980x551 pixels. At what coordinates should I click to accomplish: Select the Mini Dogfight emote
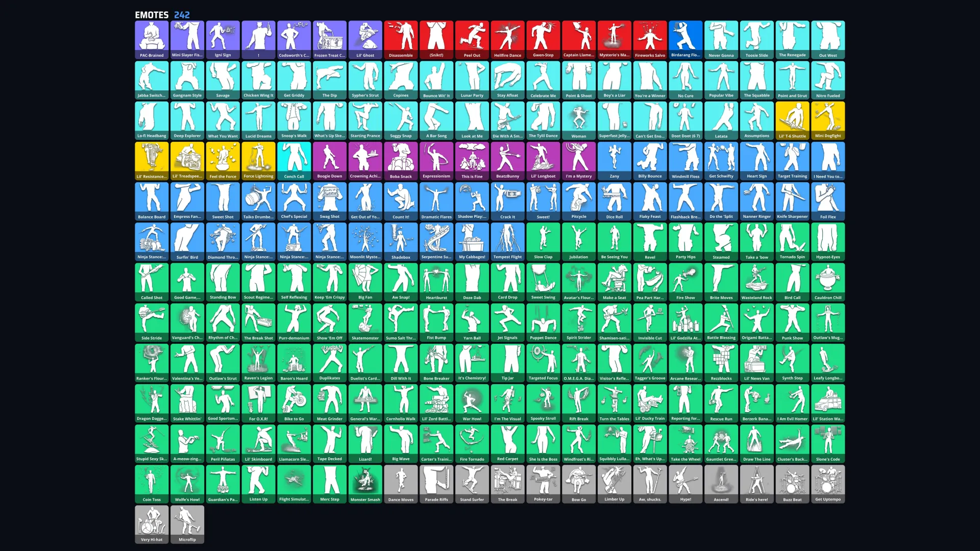click(x=828, y=120)
